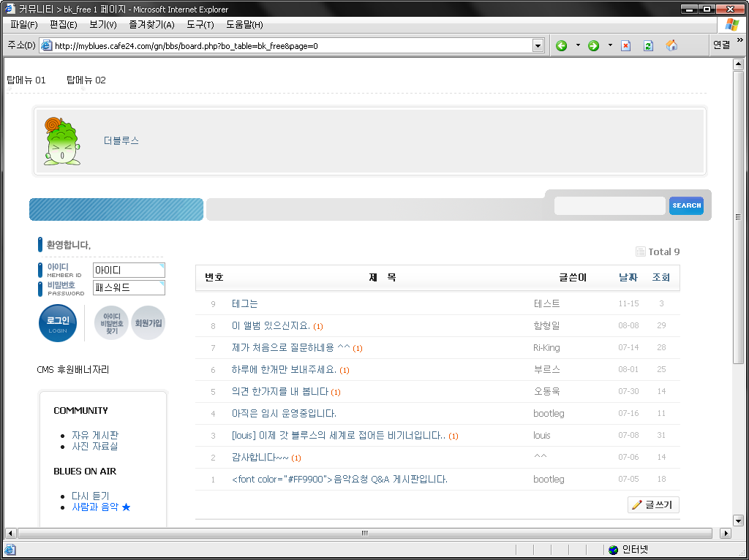This screenshot has width=749, height=560.
Task: Click the Windows flag logo
Action: [731, 25]
